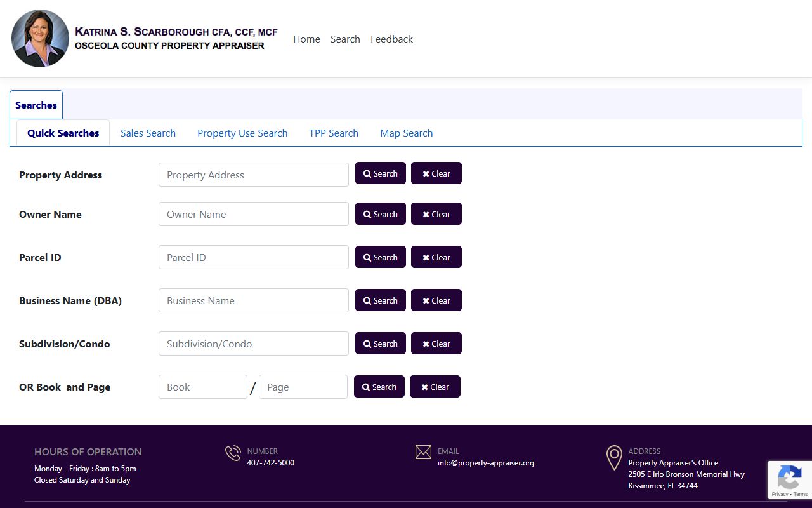
Task: Click the OR Book and Page label
Action: point(65,387)
